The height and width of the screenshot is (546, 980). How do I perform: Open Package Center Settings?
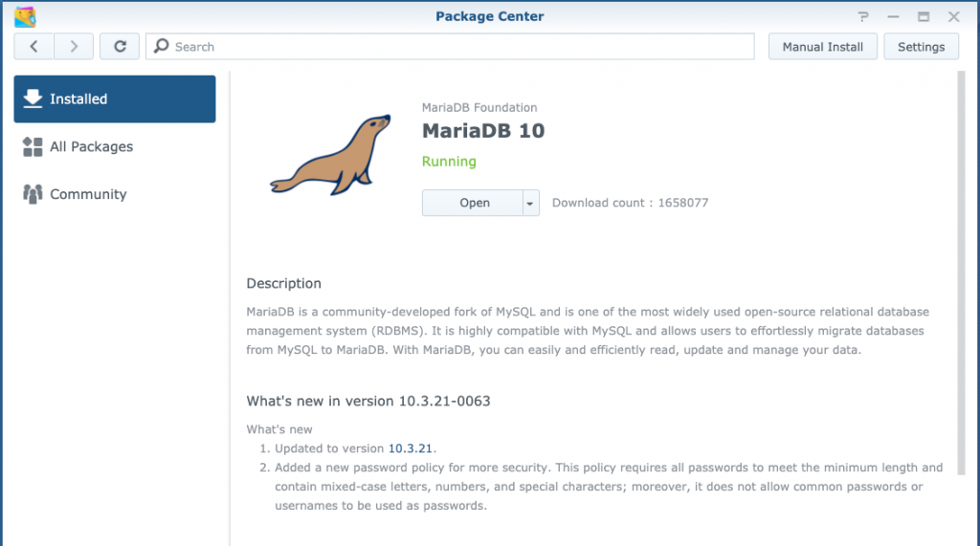click(x=921, y=46)
